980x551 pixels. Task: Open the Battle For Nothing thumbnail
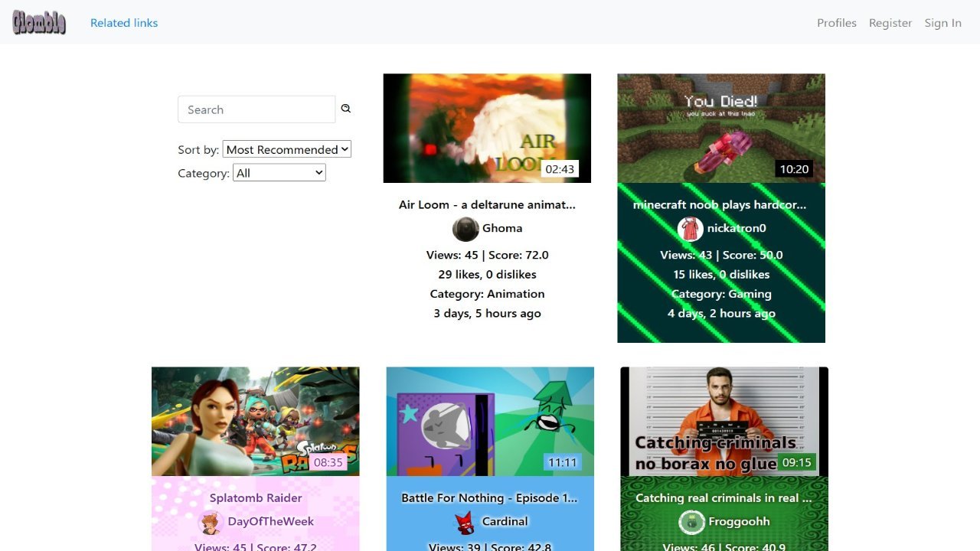[490, 422]
